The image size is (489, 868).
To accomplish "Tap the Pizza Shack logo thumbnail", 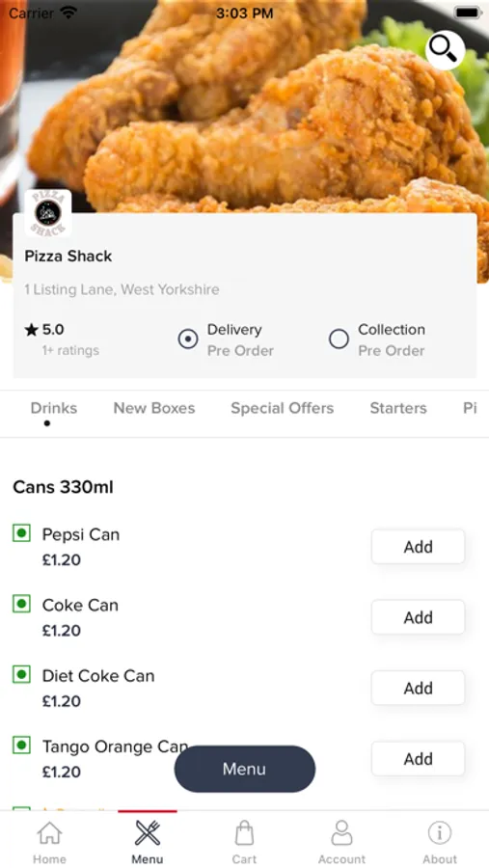I will pos(48,213).
